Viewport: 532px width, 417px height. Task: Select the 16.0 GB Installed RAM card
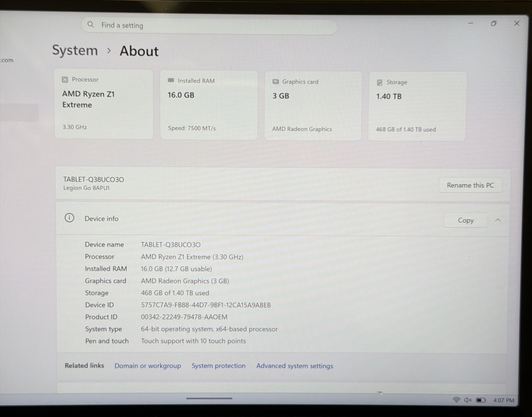click(209, 105)
